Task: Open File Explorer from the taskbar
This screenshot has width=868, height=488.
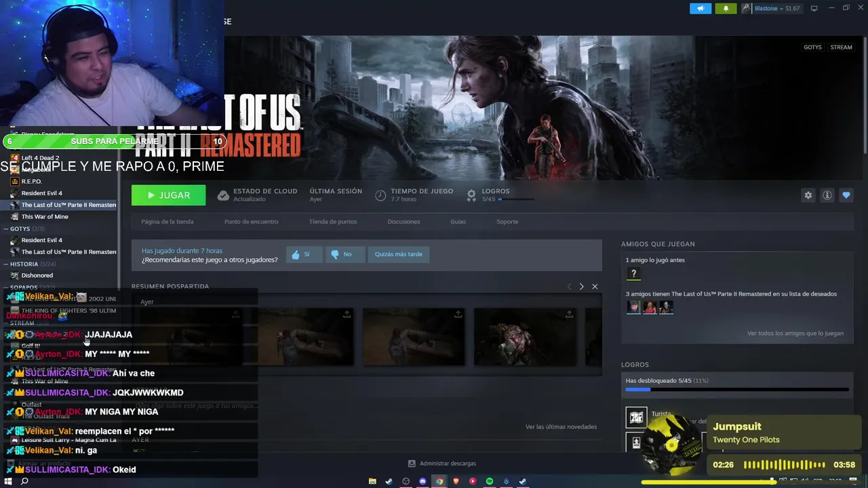Action: tap(372, 481)
